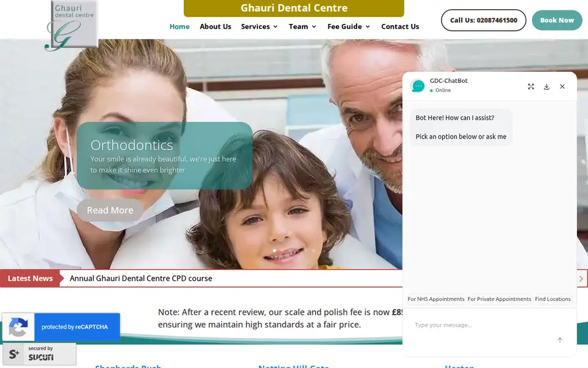This screenshot has height=368, width=588.
Task: Open the Annual Ghauri Dental Centre CPD news
Action: (x=141, y=278)
